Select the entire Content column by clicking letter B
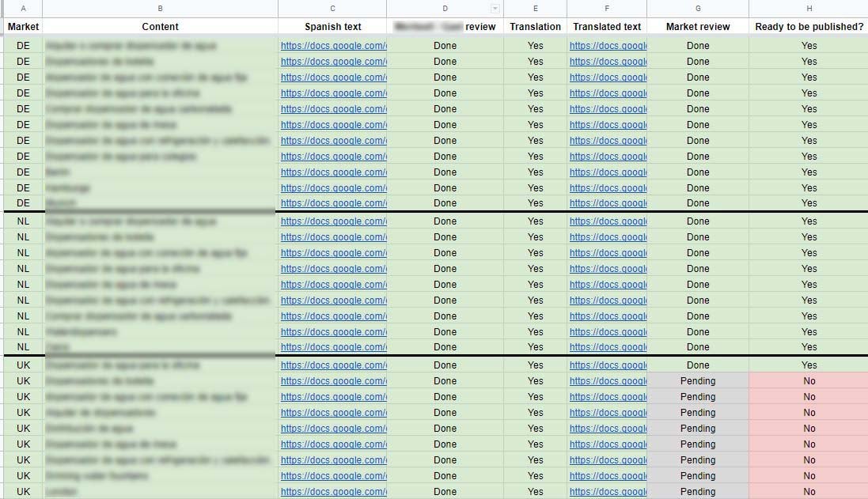Viewport: 868px width, 499px height. point(160,9)
